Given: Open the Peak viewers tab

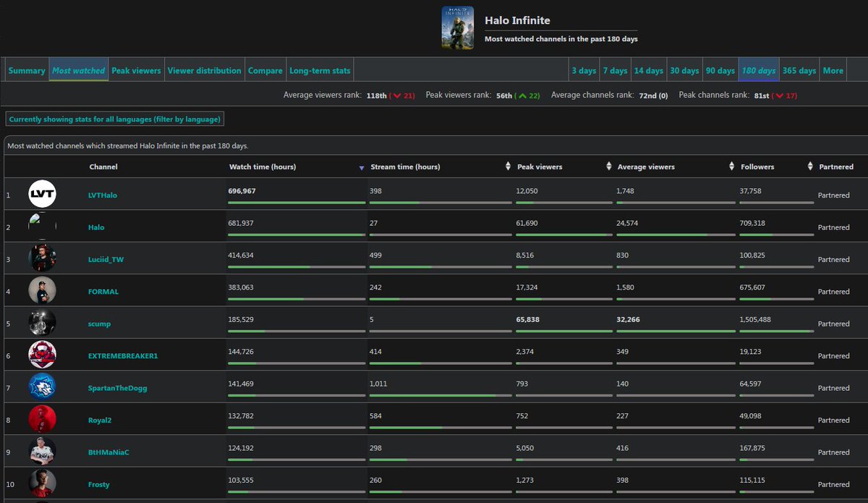Looking at the screenshot, I should tap(136, 70).
